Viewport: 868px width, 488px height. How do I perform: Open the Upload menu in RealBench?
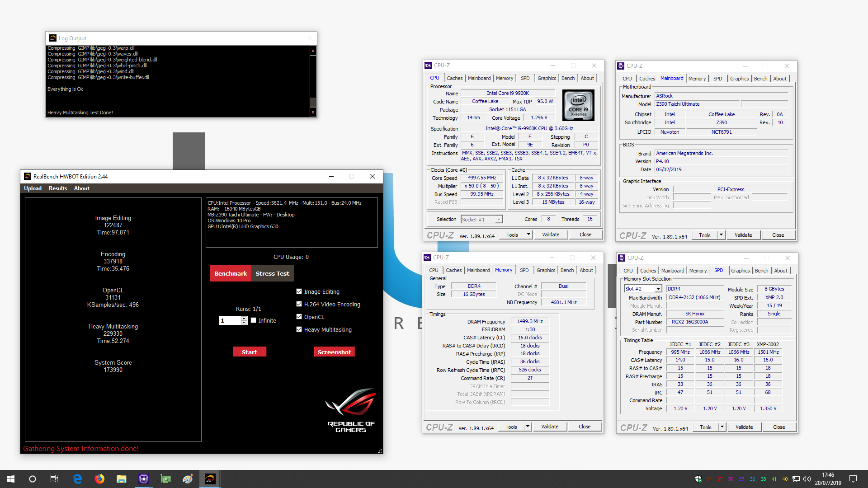[33, 188]
